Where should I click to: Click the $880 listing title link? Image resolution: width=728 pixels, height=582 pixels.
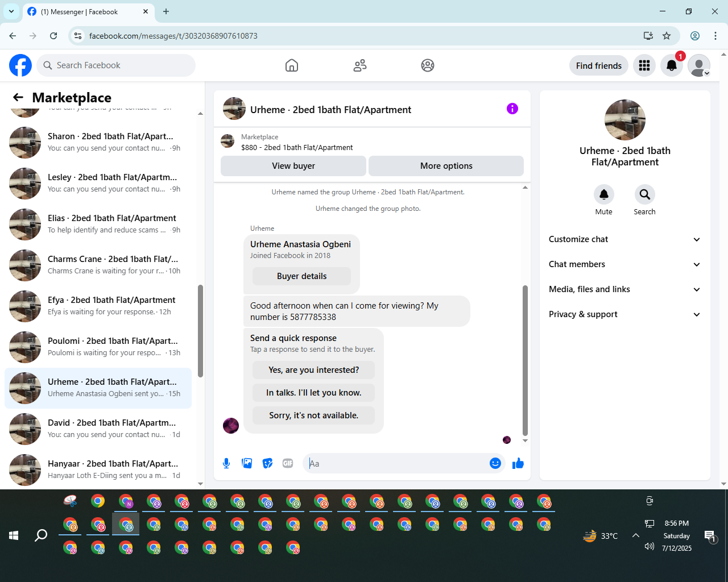(x=297, y=148)
